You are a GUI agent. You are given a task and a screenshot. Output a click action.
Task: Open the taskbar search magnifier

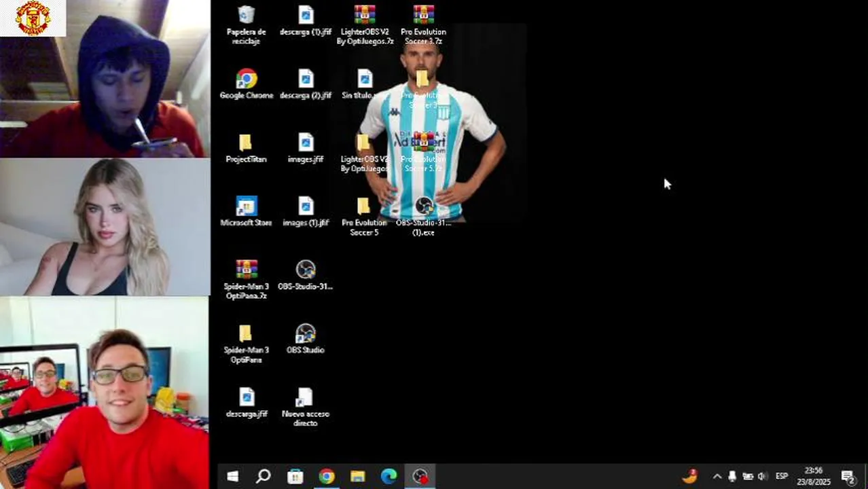pos(264,477)
